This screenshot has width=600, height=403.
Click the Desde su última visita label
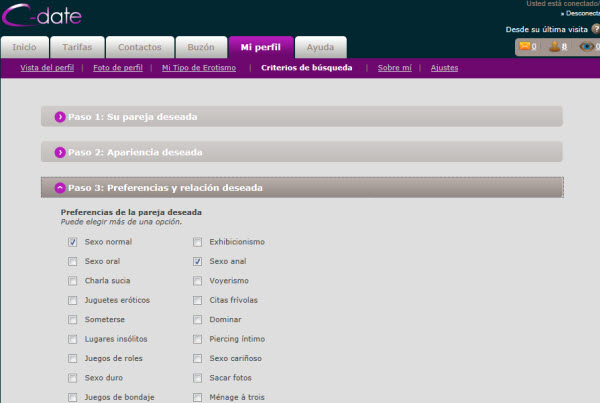546,29
